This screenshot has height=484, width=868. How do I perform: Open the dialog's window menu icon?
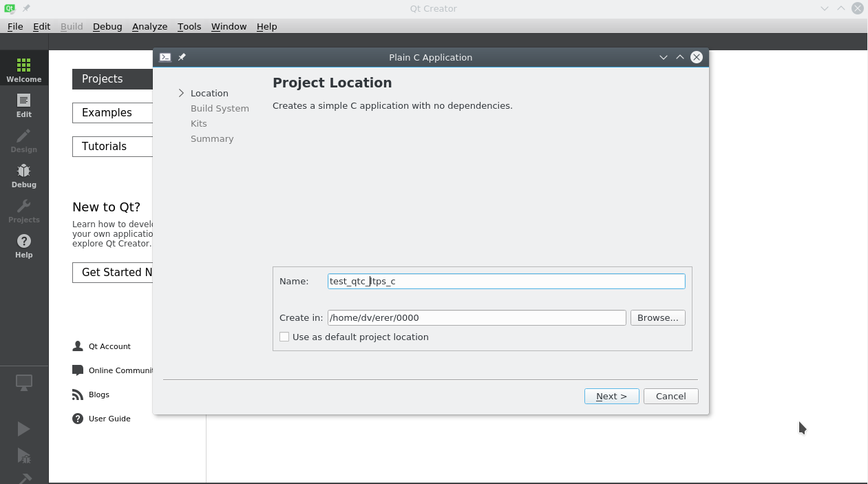pos(165,57)
